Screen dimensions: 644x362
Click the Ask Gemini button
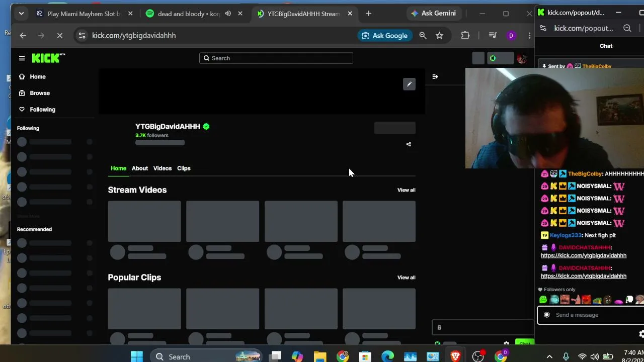point(433,14)
